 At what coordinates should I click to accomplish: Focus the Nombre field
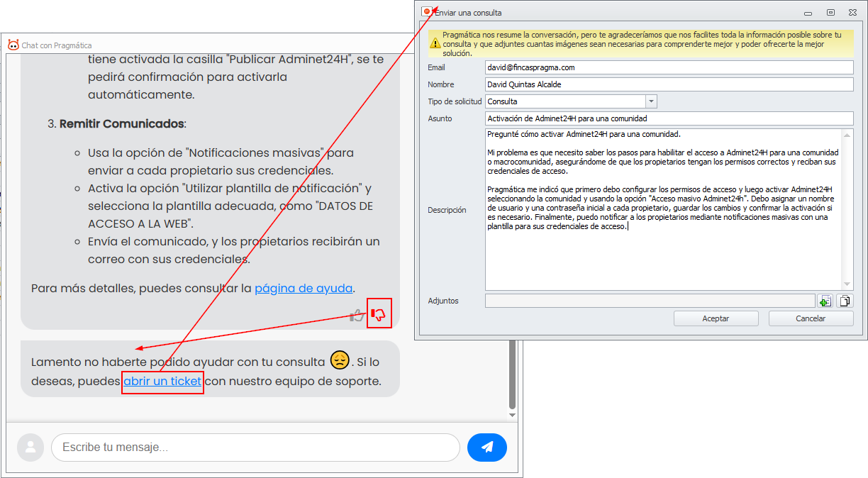[x=669, y=84]
